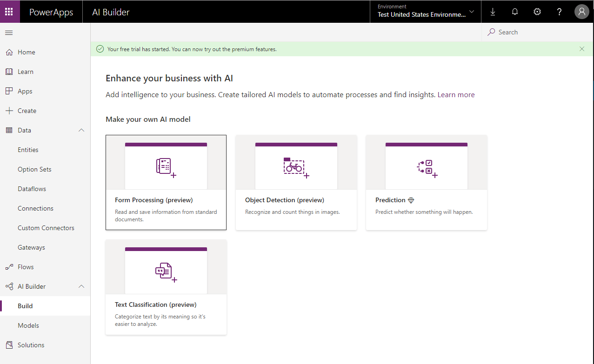Click the Prediction checklist icon
The width and height of the screenshot is (594, 364).
427,168
